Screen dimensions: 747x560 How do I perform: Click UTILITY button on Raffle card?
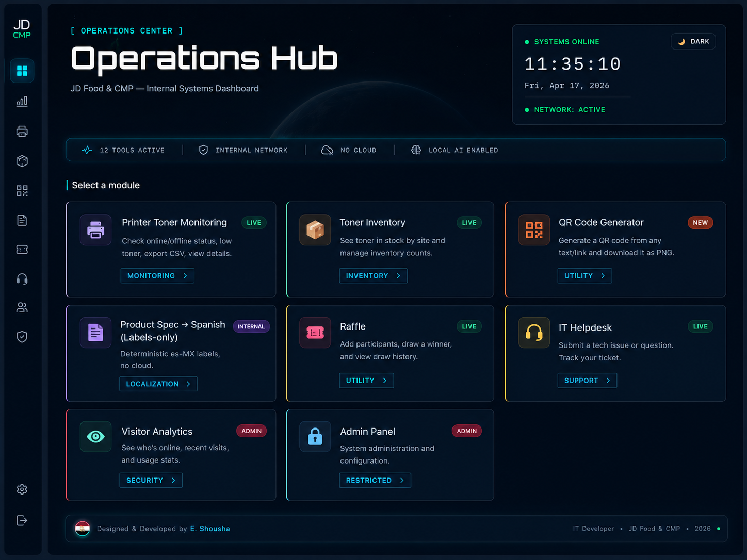(366, 381)
